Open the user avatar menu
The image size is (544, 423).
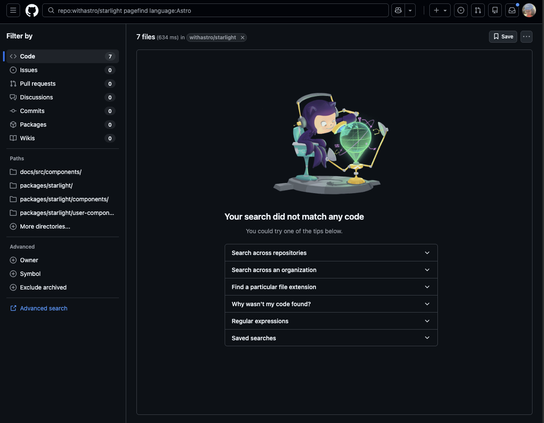coord(529,10)
